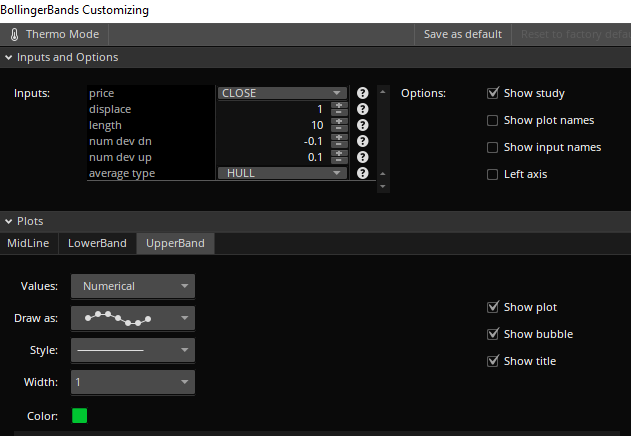
Task: Decrease the length value with minus
Action: 339,128
